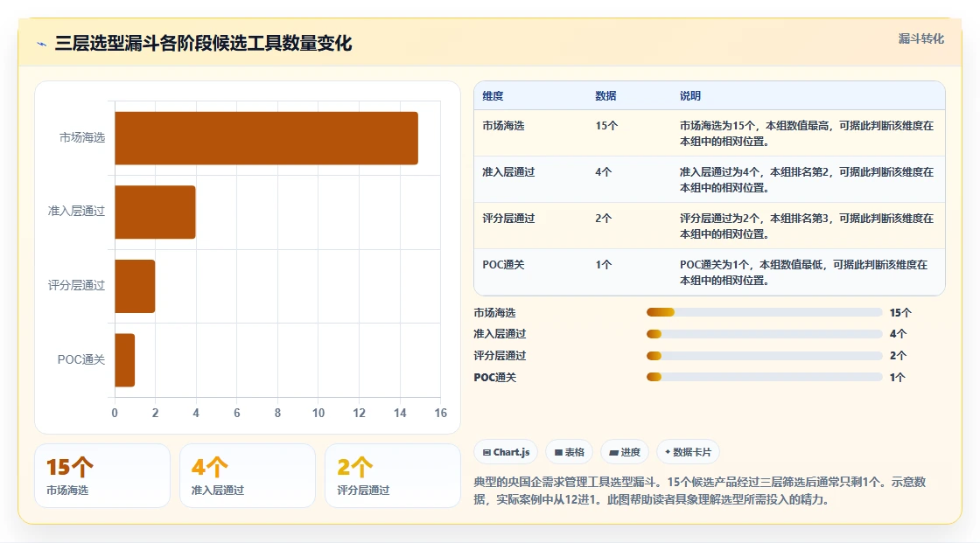This screenshot has width=980, height=543.
Task: Click the 市场海选 progress bar
Action: coord(764,312)
